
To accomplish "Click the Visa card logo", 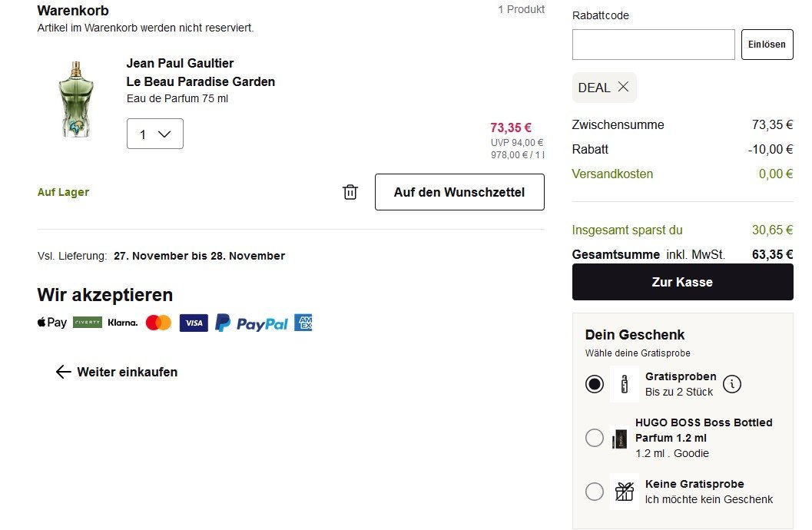I will coord(194,323).
